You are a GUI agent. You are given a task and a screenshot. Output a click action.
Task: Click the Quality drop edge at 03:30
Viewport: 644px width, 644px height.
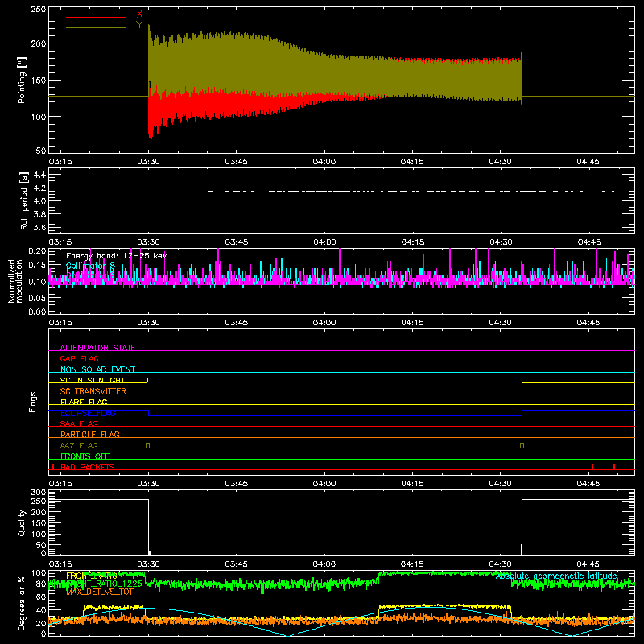point(148,527)
